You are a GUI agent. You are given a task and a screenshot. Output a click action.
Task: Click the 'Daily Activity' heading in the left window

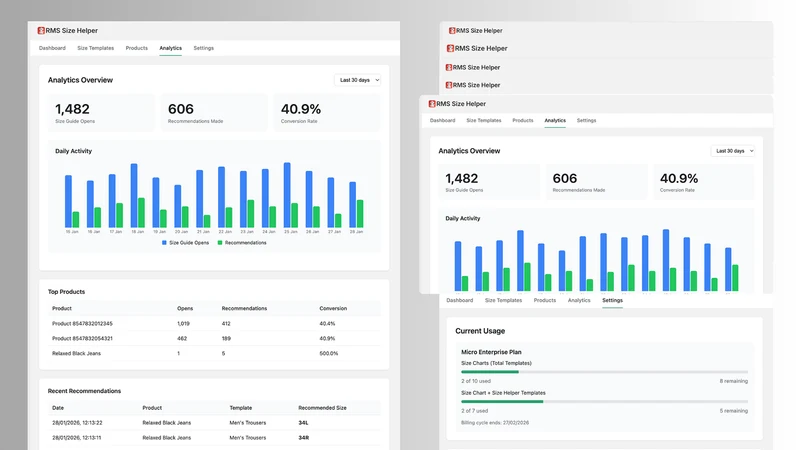(73, 151)
